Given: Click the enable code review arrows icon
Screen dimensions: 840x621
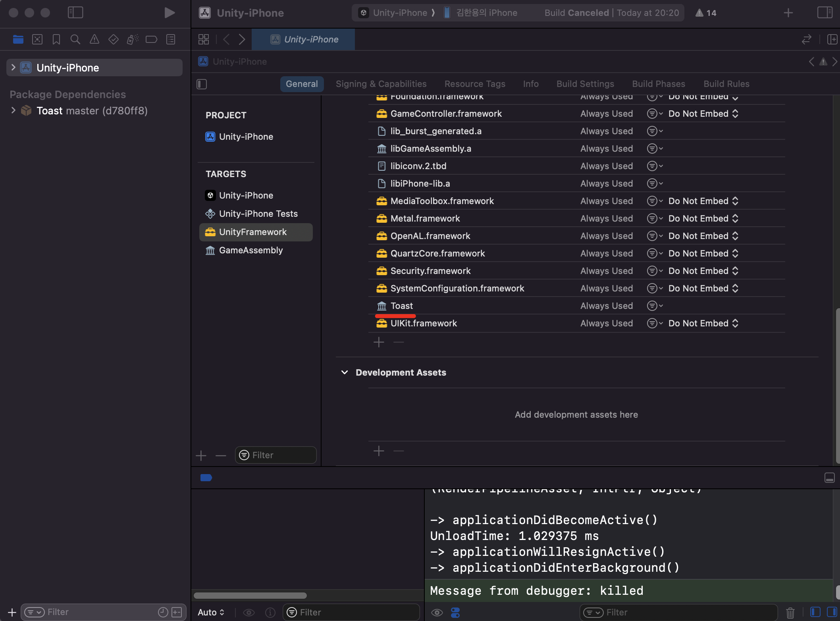Looking at the screenshot, I should click(807, 39).
